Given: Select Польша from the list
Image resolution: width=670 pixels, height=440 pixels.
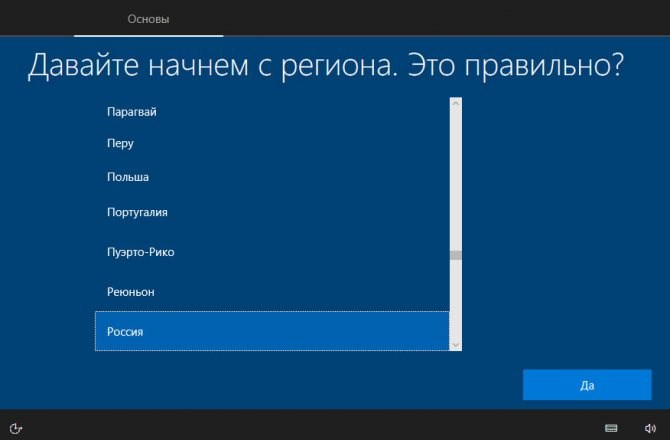Looking at the screenshot, I should tap(272, 177).
